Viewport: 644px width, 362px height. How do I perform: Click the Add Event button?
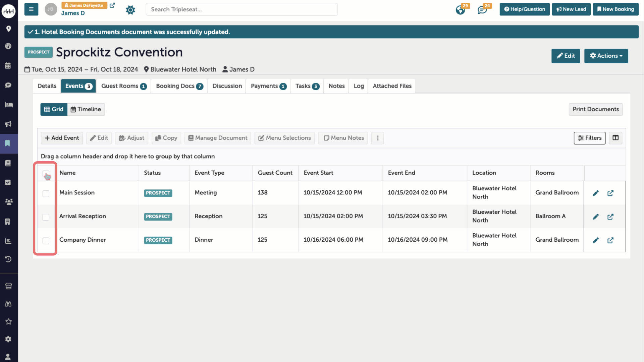tap(62, 138)
